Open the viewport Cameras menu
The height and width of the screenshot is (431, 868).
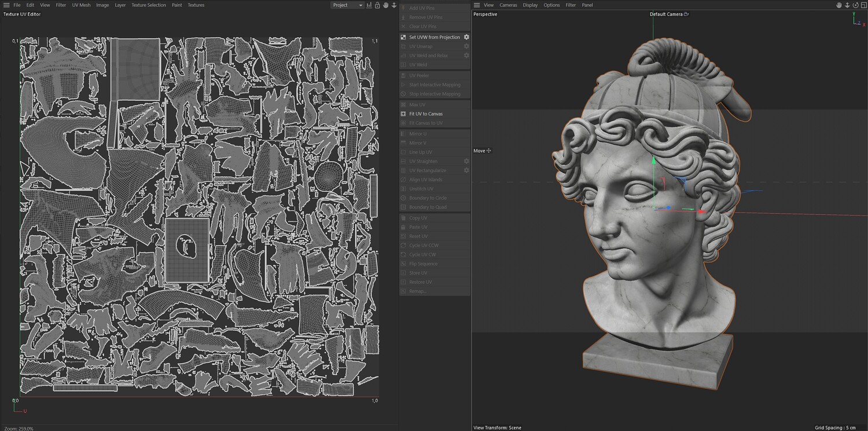(509, 5)
